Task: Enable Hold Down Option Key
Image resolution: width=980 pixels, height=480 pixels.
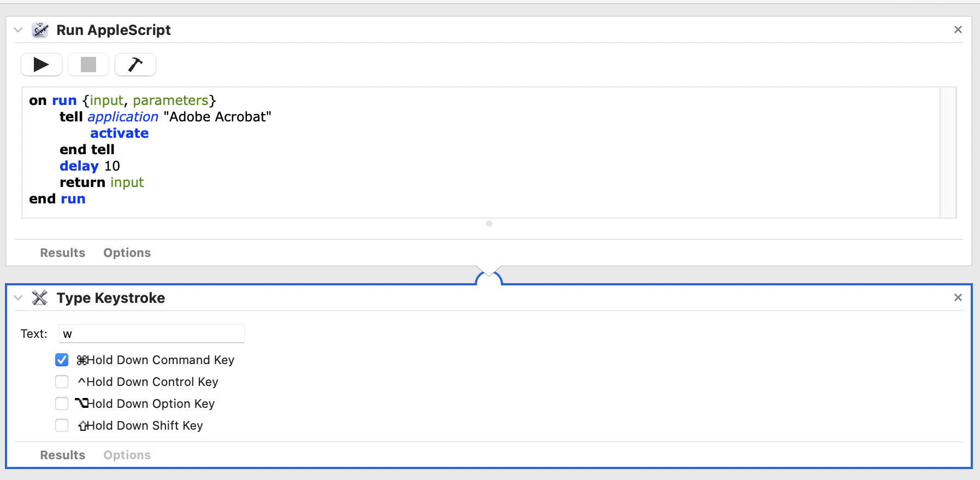Action: pyautogui.click(x=62, y=403)
